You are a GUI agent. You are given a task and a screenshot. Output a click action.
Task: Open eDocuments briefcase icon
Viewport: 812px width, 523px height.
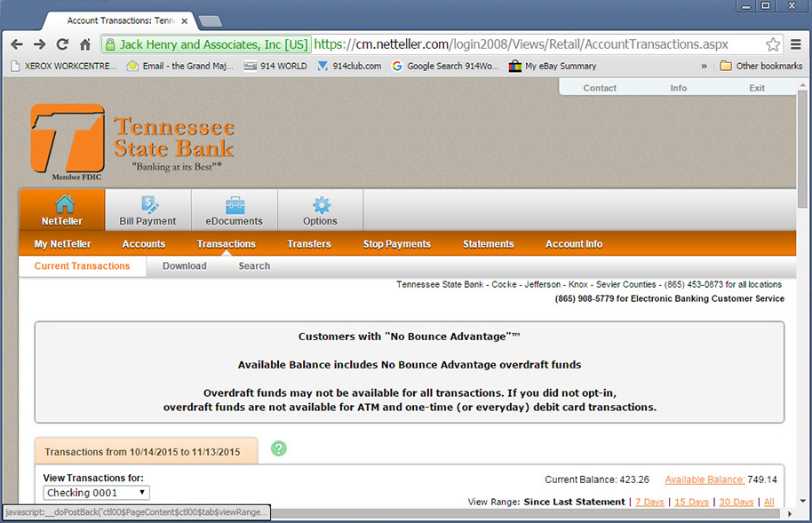point(234,205)
